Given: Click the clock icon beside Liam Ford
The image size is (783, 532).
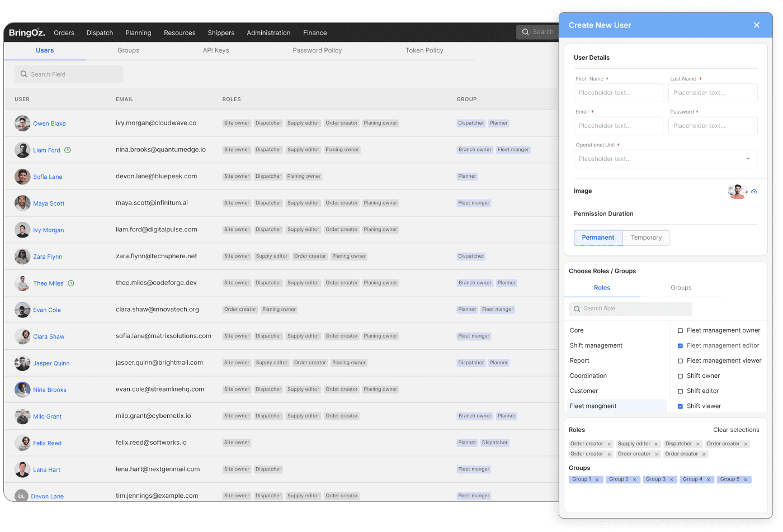Looking at the screenshot, I should pos(68,150).
